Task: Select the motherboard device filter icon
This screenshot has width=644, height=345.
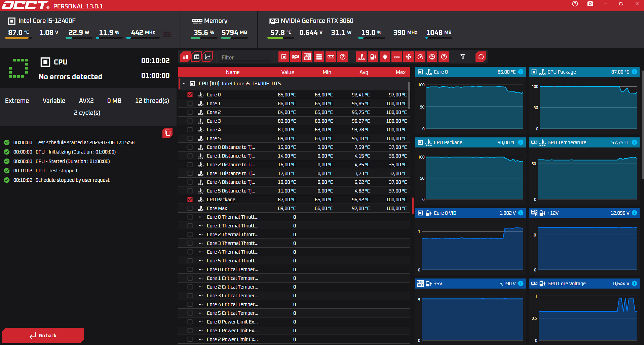Action: 307,57
